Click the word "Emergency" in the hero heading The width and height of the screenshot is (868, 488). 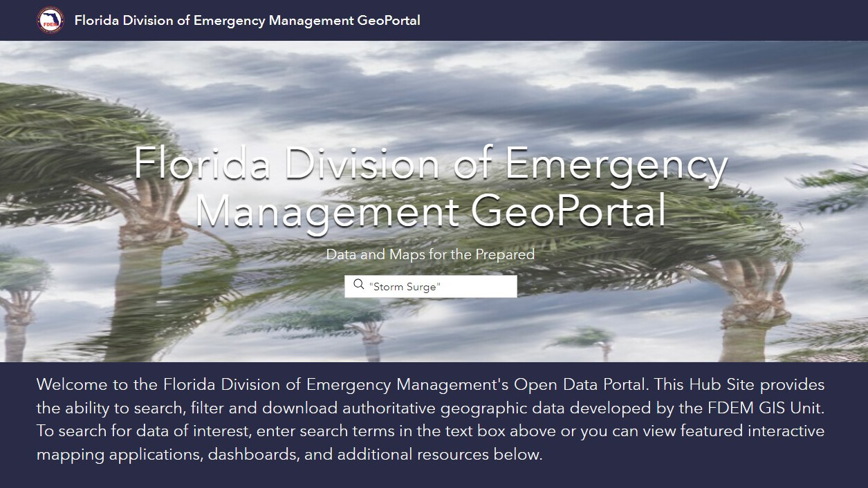[616, 165]
